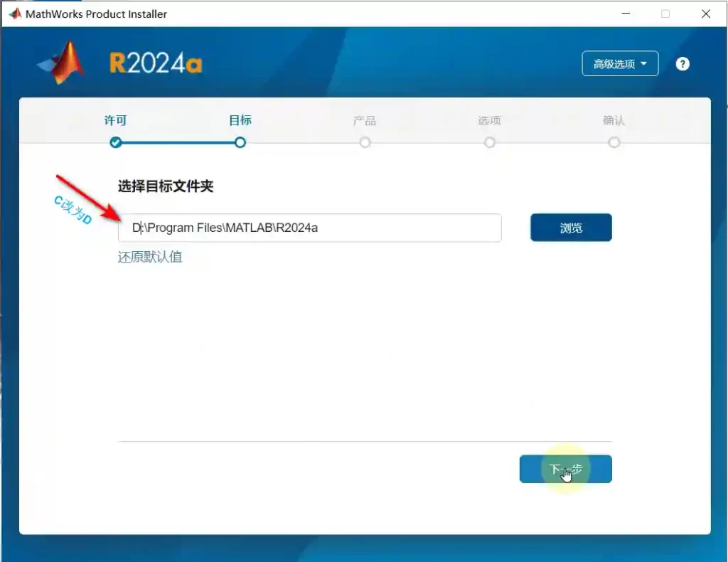The height and width of the screenshot is (562, 728).
Task: Select the 选项 step label
Action: pos(489,121)
